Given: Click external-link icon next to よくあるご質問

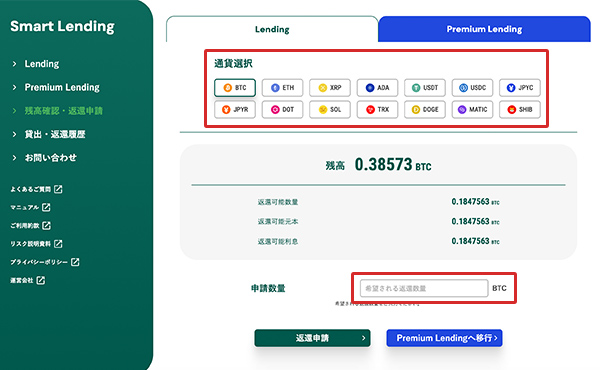Looking at the screenshot, I should tap(58, 189).
